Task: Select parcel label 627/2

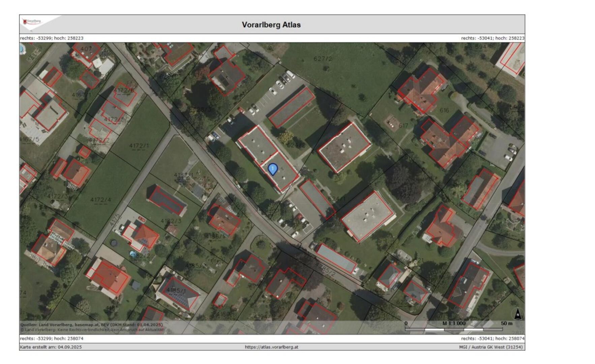Action: pyautogui.click(x=323, y=59)
